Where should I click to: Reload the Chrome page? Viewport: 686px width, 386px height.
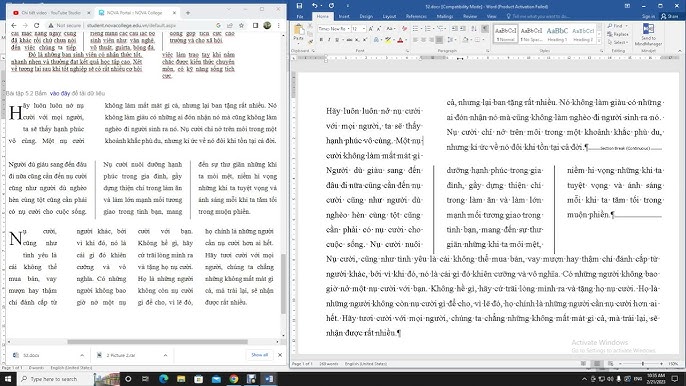tap(37, 25)
